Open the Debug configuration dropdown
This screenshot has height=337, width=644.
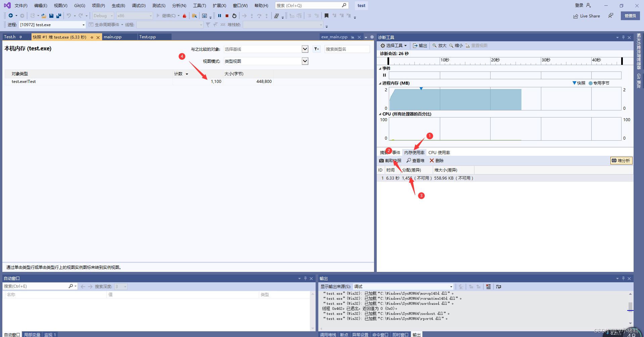point(103,16)
